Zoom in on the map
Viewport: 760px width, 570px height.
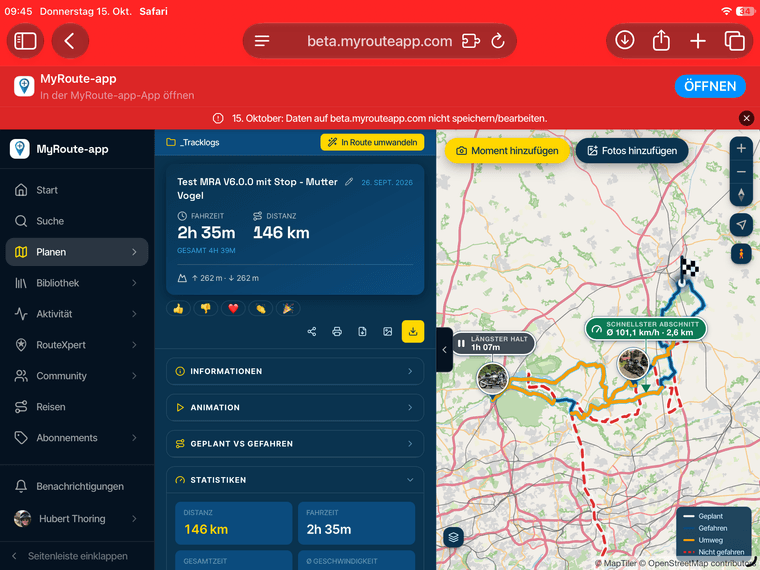pyautogui.click(x=741, y=148)
